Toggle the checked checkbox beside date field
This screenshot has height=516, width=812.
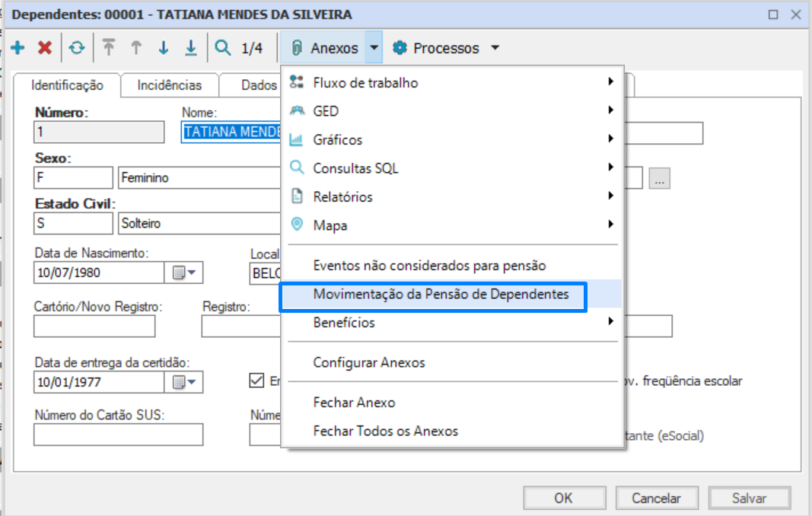256,381
